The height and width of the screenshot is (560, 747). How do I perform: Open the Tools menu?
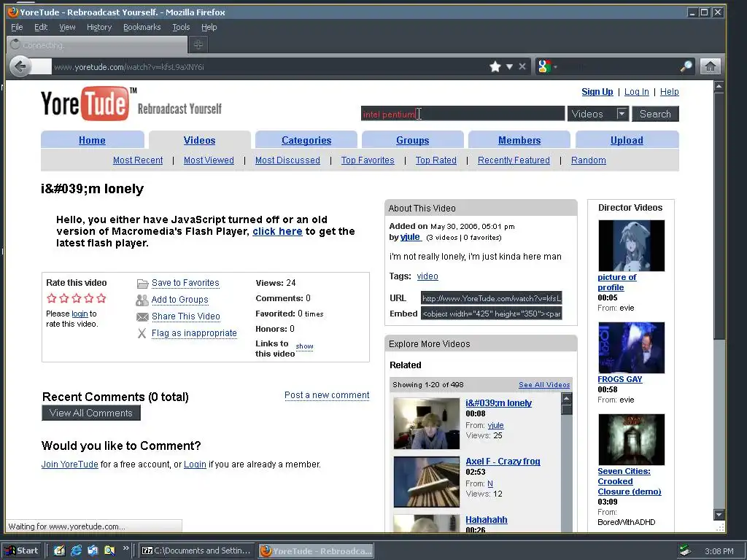[x=181, y=27]
